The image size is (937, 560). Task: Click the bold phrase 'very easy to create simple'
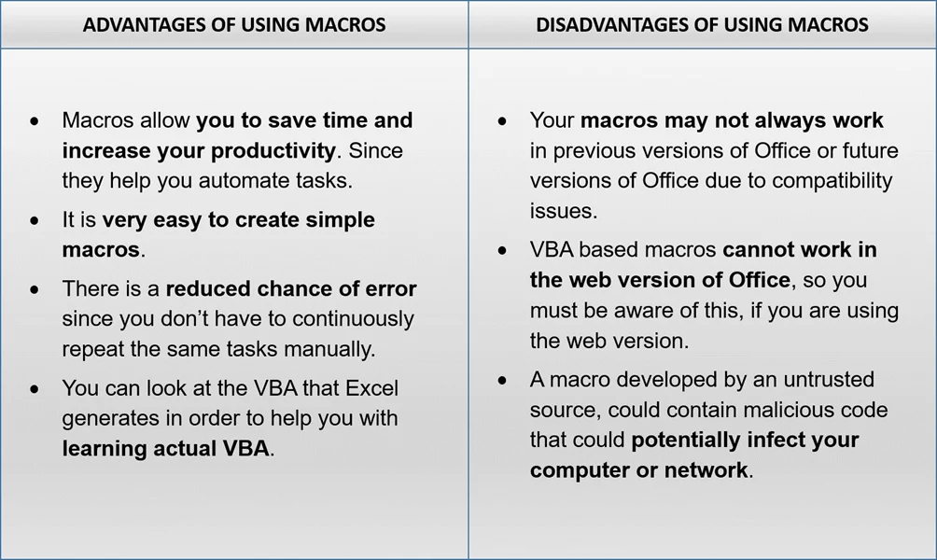click(238, 220)
